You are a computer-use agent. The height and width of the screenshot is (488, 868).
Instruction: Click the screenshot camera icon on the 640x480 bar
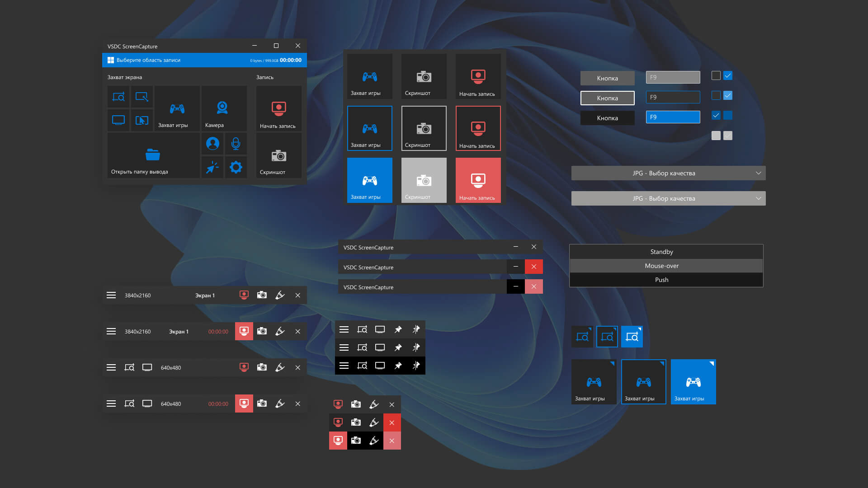262,367
